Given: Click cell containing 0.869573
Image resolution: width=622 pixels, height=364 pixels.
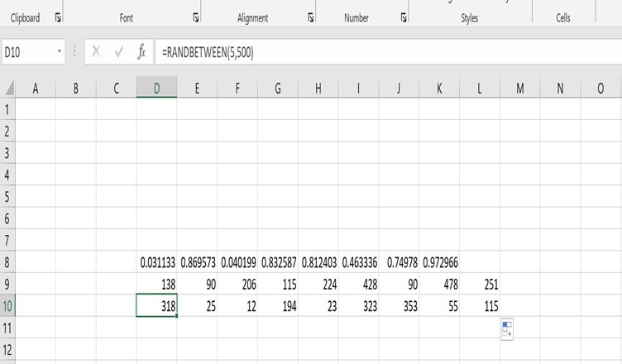Looking at the screenshot, I should click(197, 262).
